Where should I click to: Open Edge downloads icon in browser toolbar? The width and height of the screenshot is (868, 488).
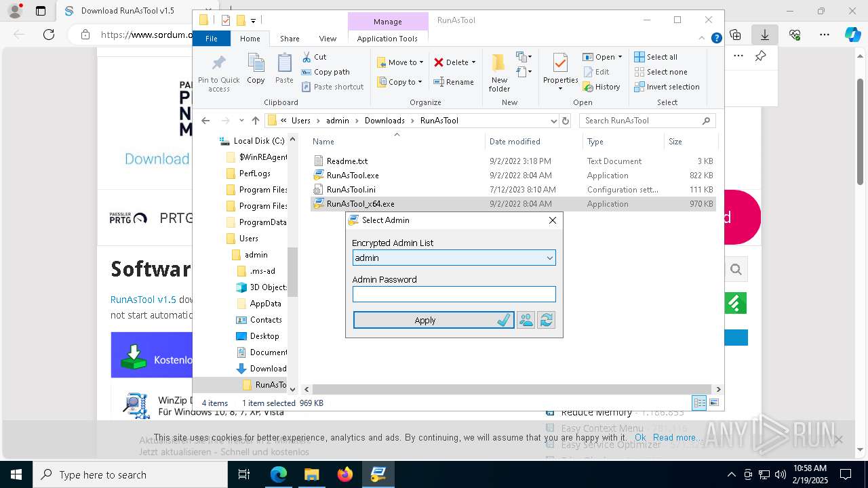[x=764, y=35]
